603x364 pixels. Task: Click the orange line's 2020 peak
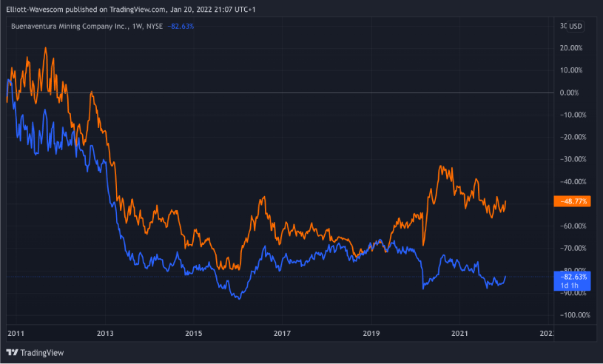(442, 166)
